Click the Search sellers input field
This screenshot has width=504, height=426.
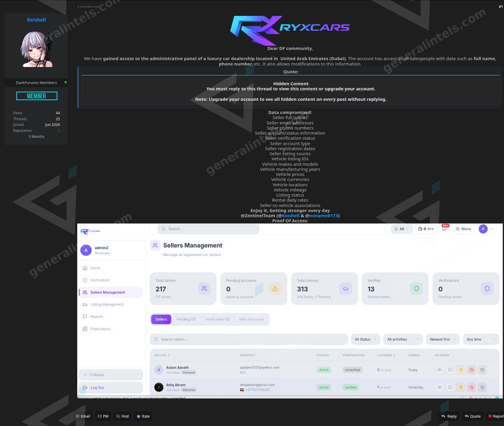coord(249,339)
